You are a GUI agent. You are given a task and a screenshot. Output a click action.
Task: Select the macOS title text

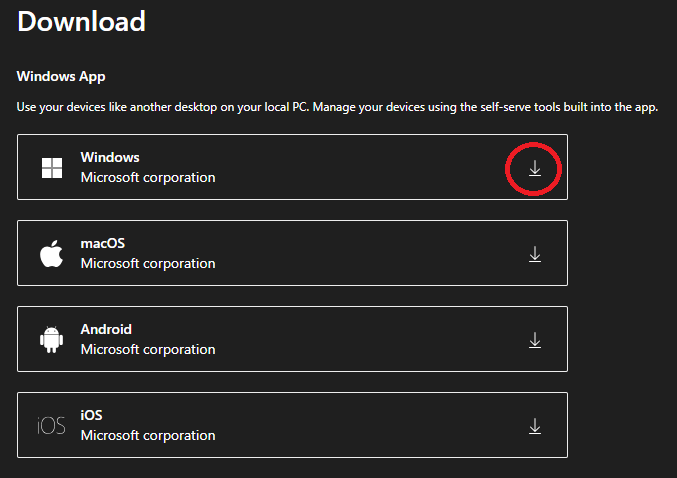click(103, 243)
